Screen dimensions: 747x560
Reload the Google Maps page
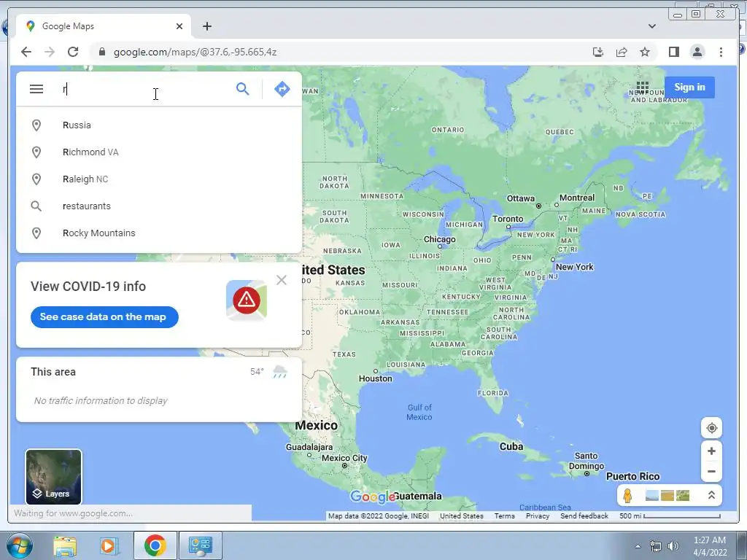pyautogui.click(x=73, y=52)
